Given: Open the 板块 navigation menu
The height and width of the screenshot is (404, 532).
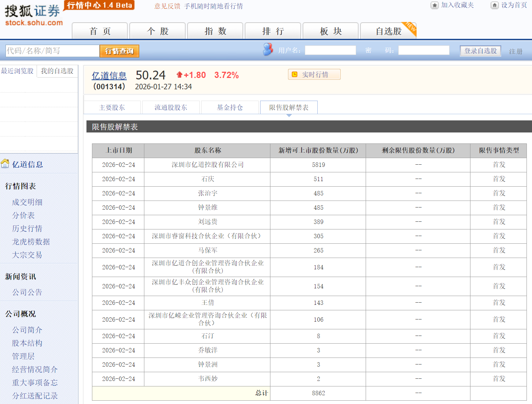Looking at the screenshot, I should pos(330,31).
